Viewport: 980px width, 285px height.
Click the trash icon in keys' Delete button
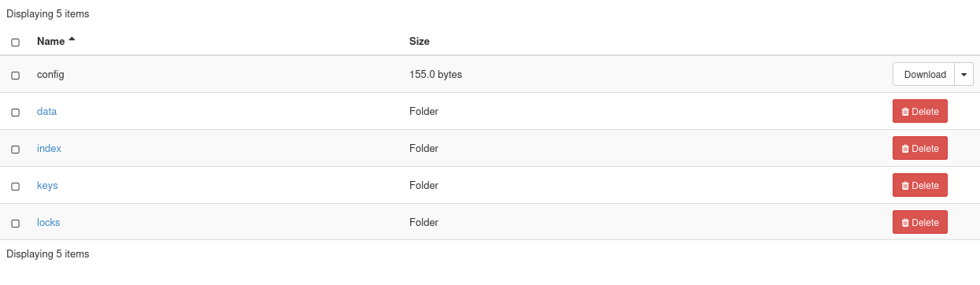click(905, 186)
